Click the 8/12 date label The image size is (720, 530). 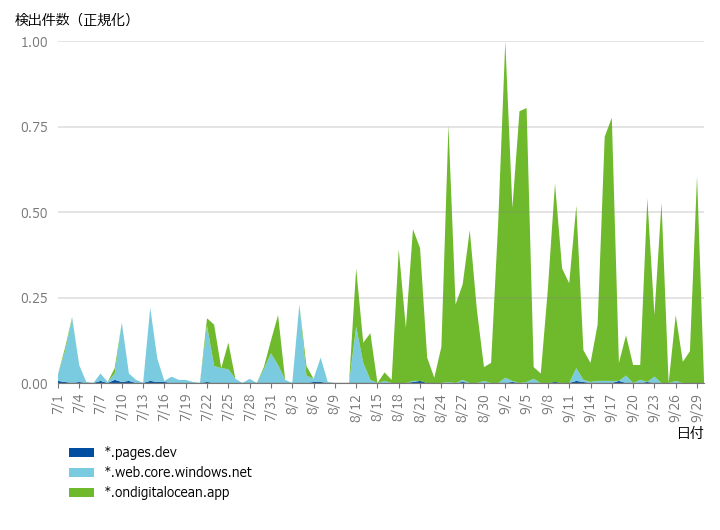click(x=355, y=407)
